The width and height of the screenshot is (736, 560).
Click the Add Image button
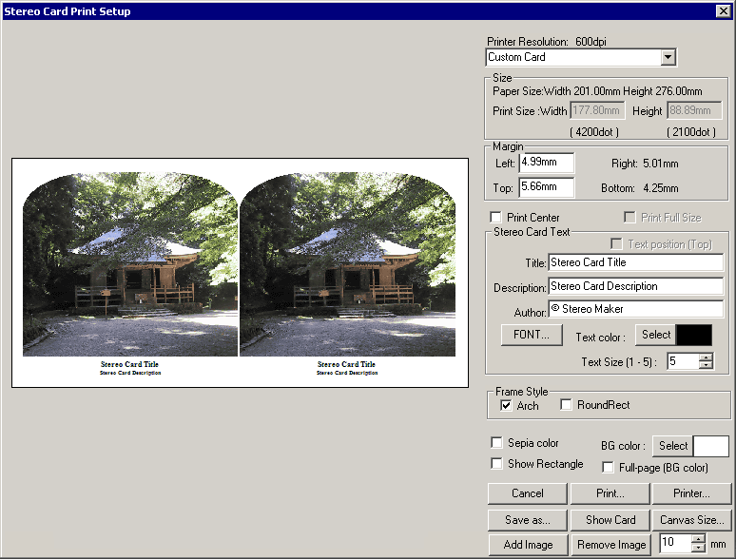(528, 545)
